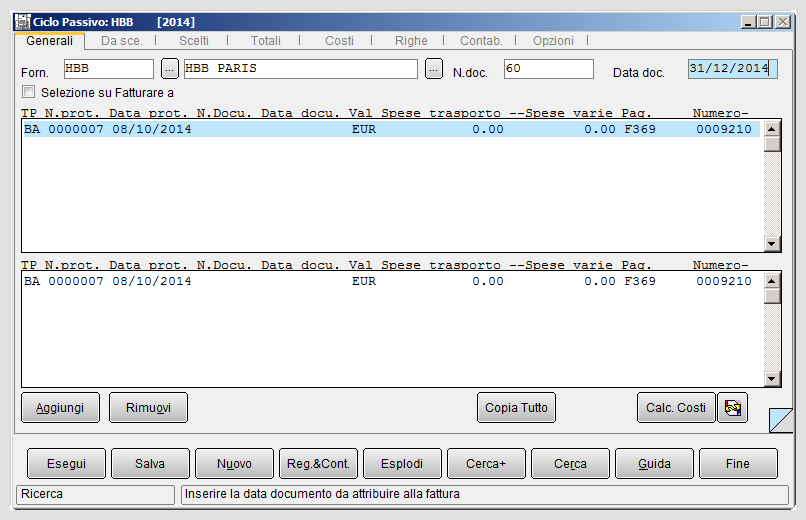Click the Cerca button
Viewport: 806px width, 520px height.
coord(570,464)
